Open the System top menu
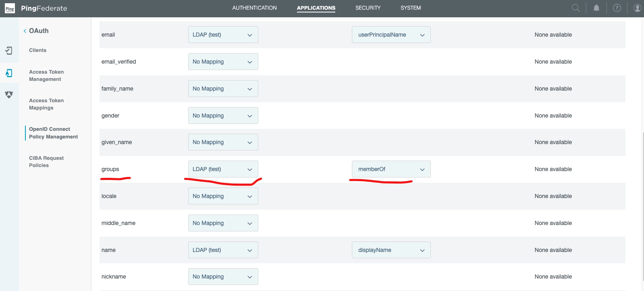 click(410, 8)
